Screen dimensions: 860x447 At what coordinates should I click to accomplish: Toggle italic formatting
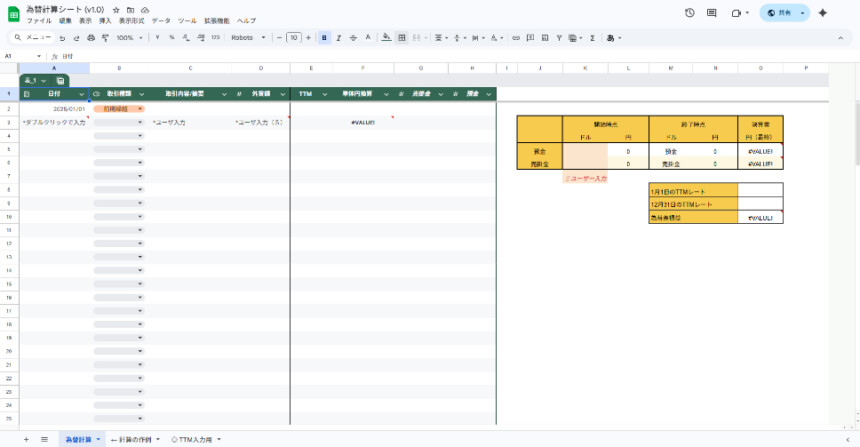340,38
